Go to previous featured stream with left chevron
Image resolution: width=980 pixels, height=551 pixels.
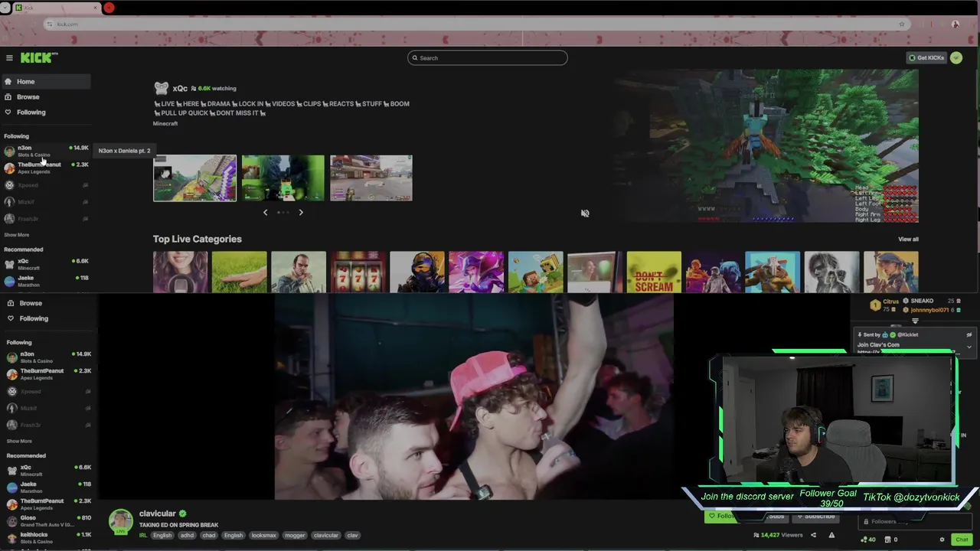(266, 212)
